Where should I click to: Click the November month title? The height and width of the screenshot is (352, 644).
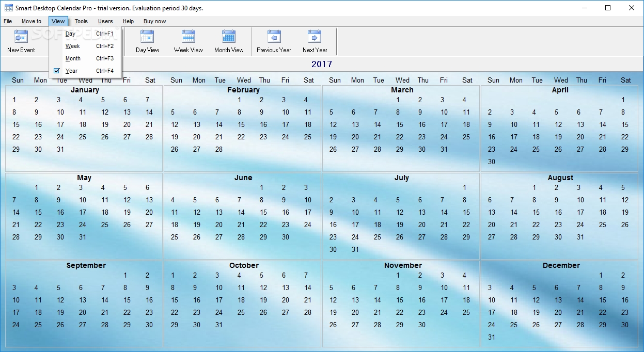point(403,265)
